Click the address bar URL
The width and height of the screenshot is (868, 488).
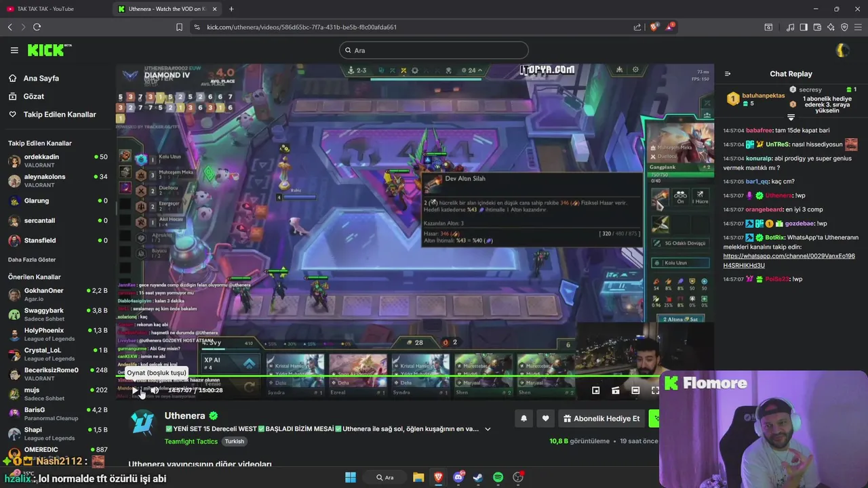(302, 27)
